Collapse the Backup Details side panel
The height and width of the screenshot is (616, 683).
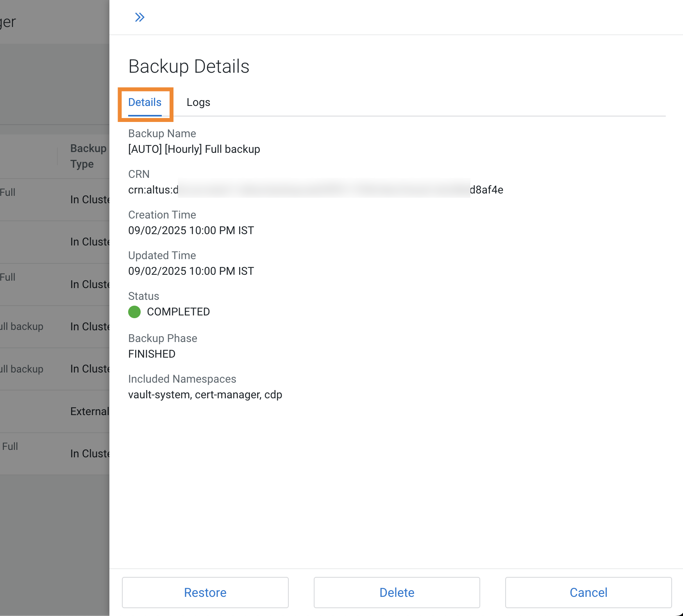click(139, 17)
